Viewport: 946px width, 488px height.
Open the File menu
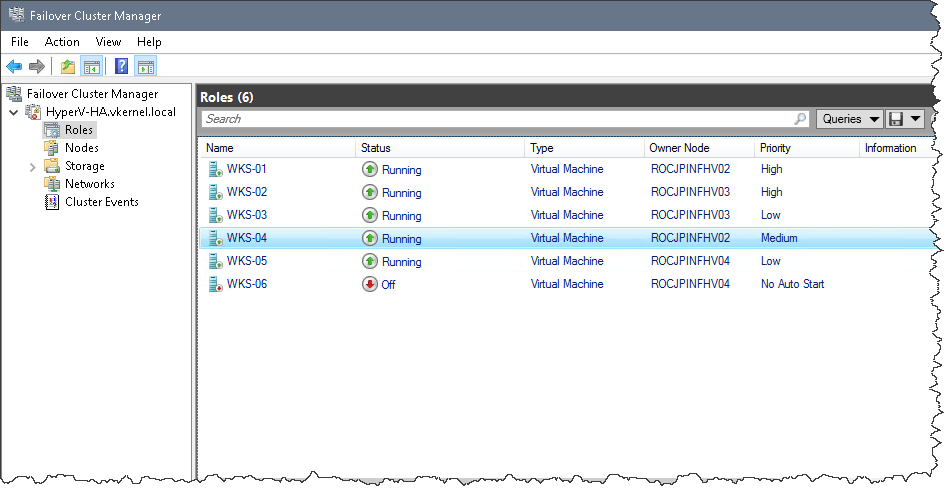click(20, 42)
